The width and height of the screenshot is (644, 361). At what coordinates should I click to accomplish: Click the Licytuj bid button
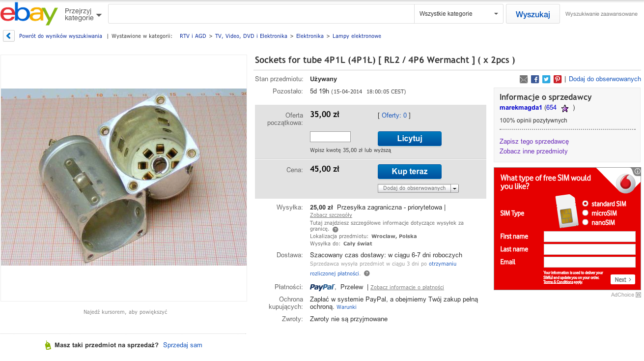[x=410, y=139]
